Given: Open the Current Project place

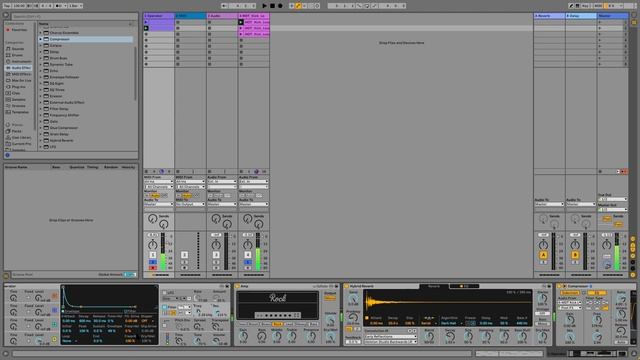Looking at the screenshot, I should (x=18, y=144).
